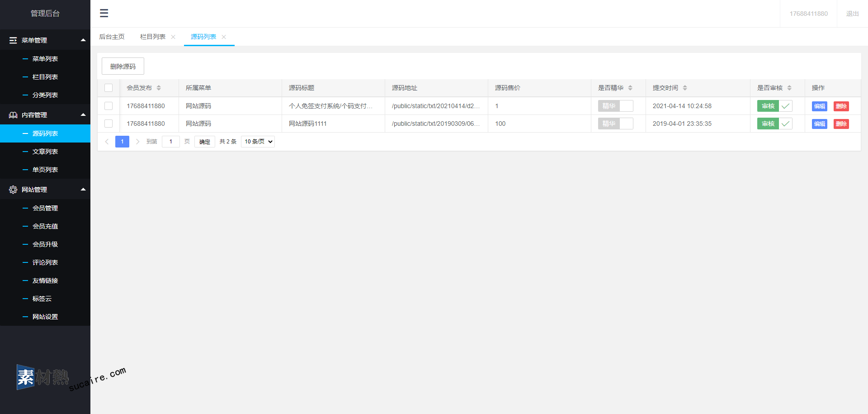The image size is (868, 414).
Task: Click the 删除源码 button
Action: [x=123, y=66]
